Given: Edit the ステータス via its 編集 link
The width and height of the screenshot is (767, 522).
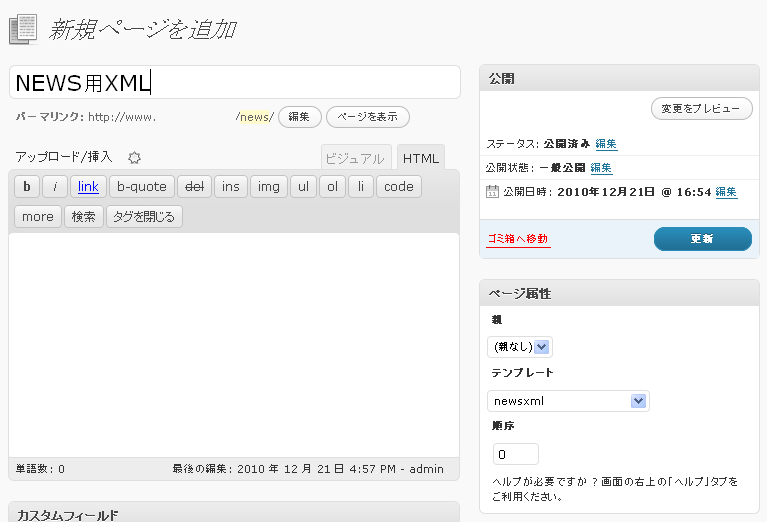Looking at the screenshot, I should pyautogui.click(x=606, y=144).
